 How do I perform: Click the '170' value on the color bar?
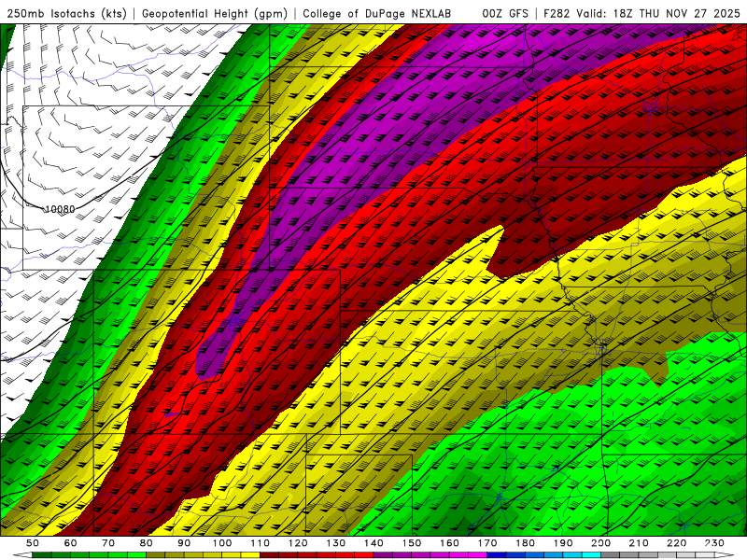click(487, 543)
